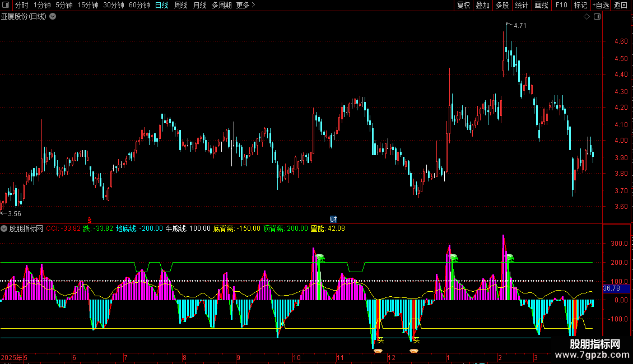Switch to 月线 monthly chart
Screen dimensions: 633x364
click(x=199, y=5)
